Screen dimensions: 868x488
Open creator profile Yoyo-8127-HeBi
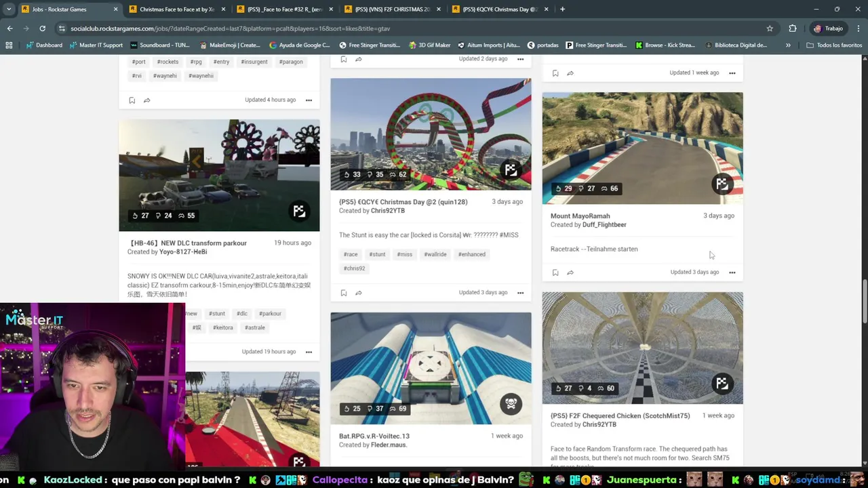coord(183,252)
